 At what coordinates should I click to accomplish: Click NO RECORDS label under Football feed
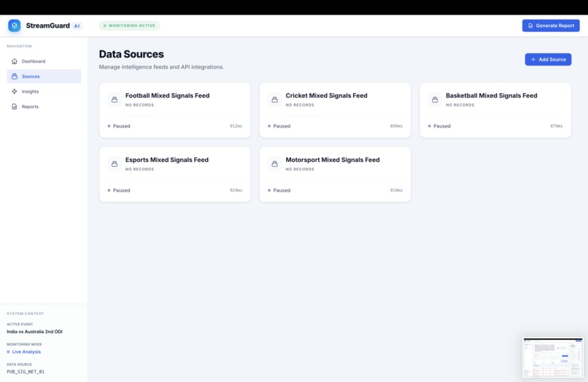click(x=139, y=105)
